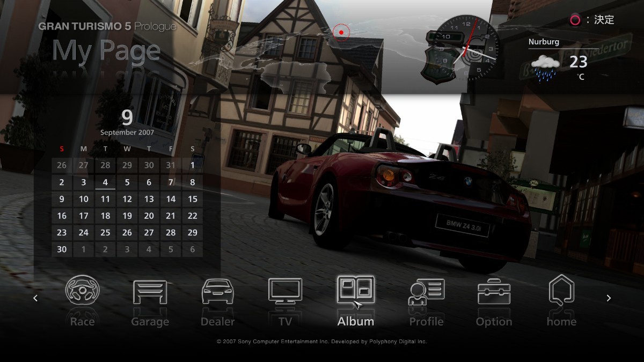Go to the home house icon
Viewport: 644px width, 362px height.
tap(561, 290)
